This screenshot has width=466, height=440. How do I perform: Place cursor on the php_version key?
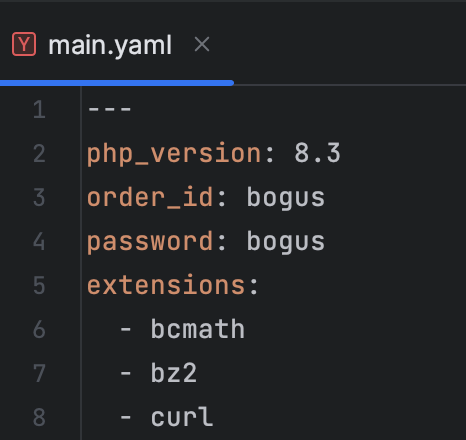click(x=174, y=154)
